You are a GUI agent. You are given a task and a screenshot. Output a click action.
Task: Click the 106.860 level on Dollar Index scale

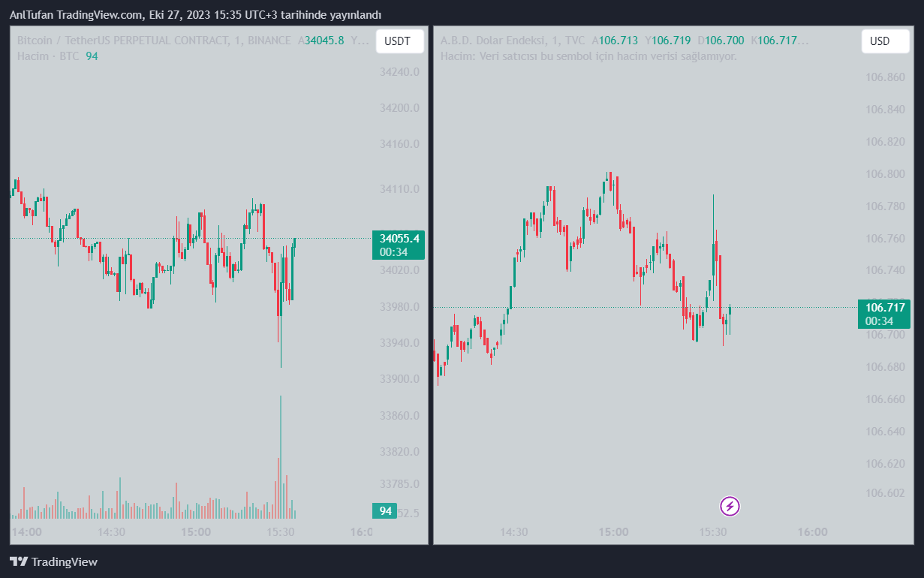(x=885, y=77)
